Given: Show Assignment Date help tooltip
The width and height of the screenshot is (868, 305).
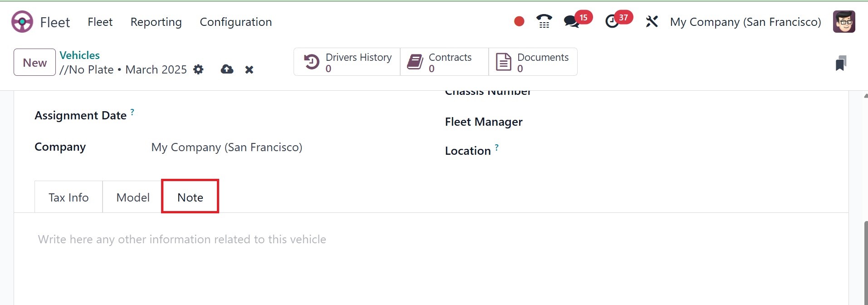Looking at the screenshot, I should (x=132, y=111).
